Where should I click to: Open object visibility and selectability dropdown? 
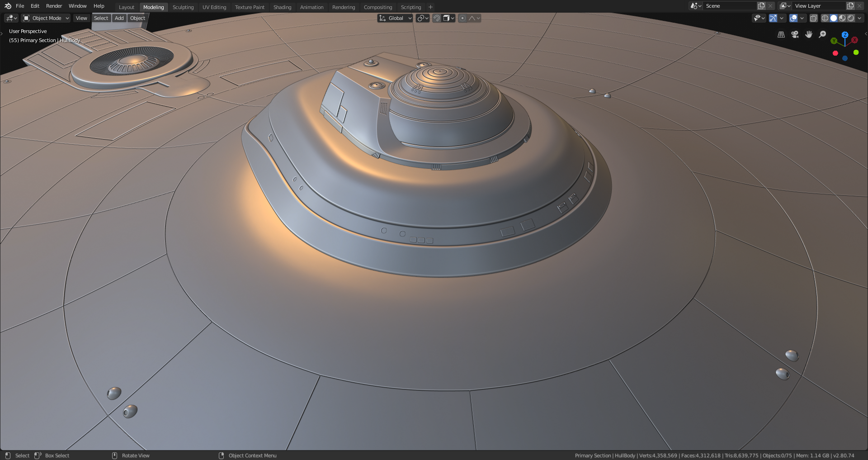pos(759,18)
